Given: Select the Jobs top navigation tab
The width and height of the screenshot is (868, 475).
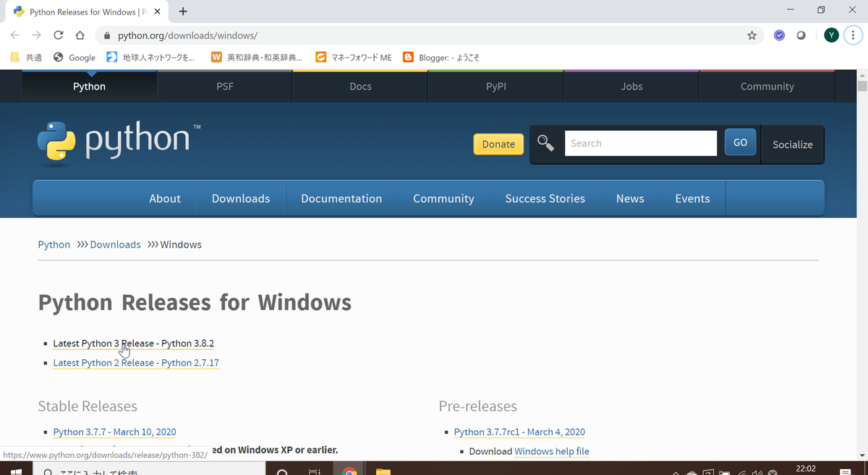Looking at the screenshot, I should pos(631,86).
